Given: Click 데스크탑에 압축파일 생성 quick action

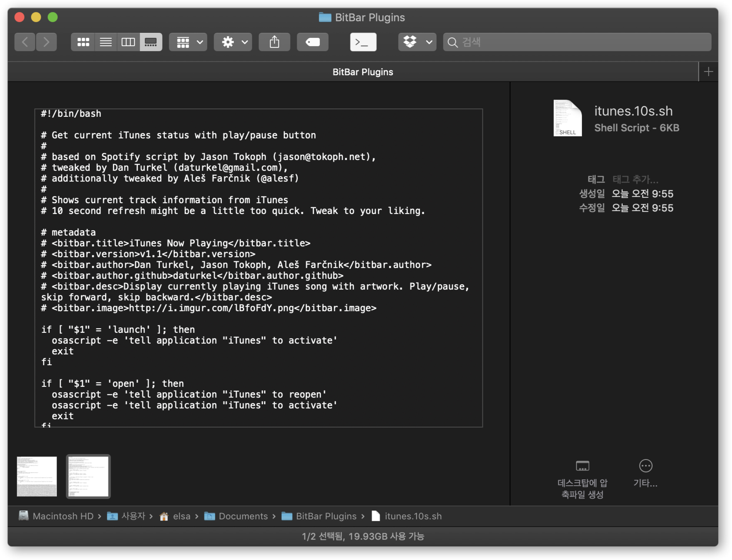Looking at the screenshot, I should tap(582, 479).
